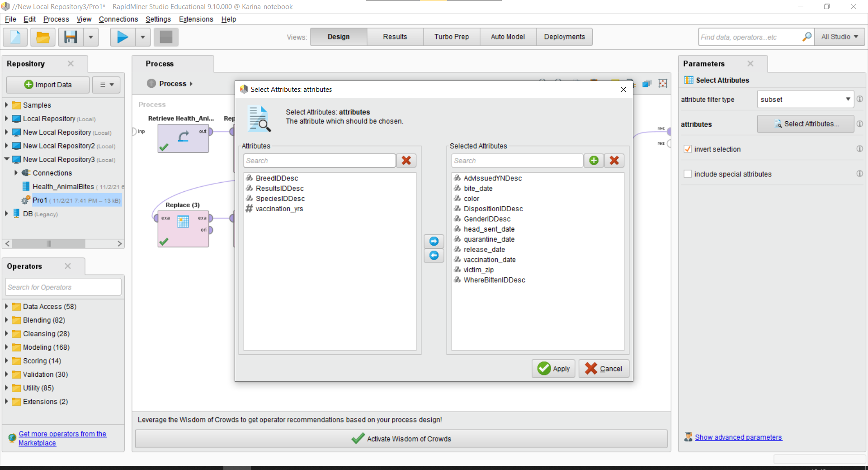Click the New Process toolbar icon
The height and width of the screenshot is (470, 868).
tap(15, 37)
